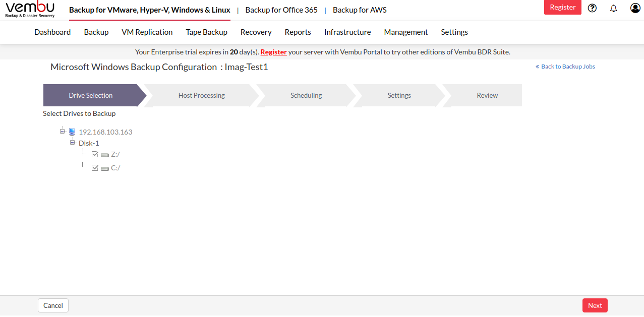Open the notifications bell icon
This screenshot has width=644, height=317.
pos(614,8)
